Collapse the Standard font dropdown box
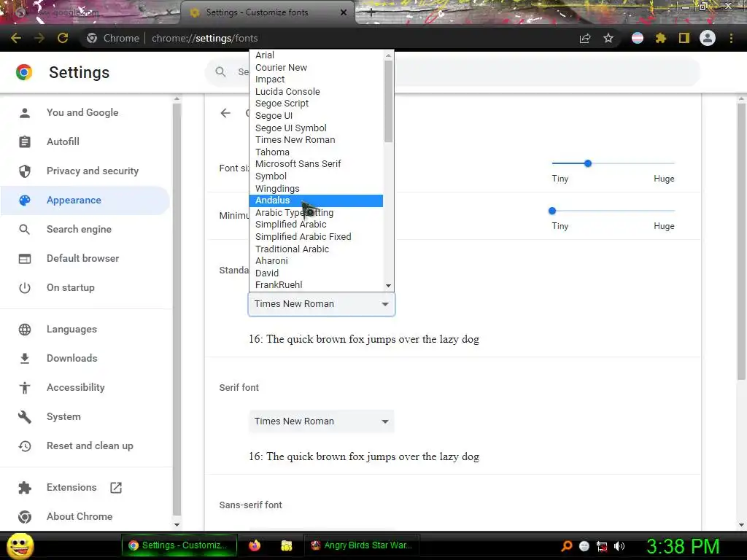Screen dimensions: 747x560 click(x=322, y=304)
